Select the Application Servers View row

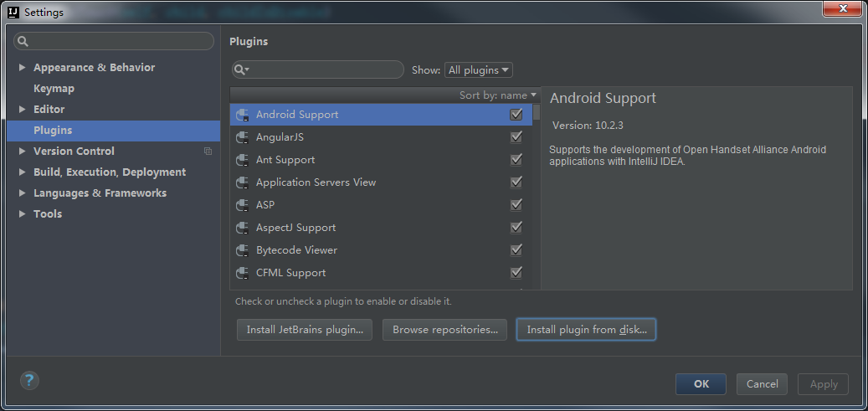381,182
